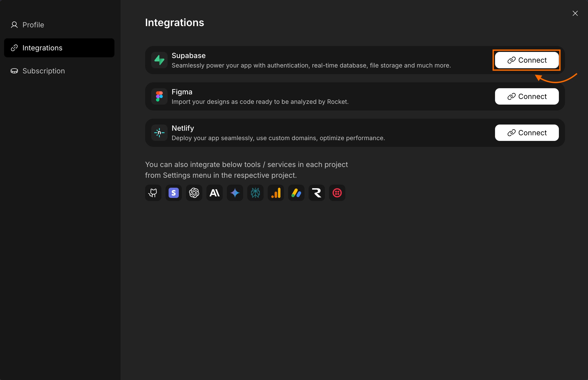588x380 pixels.
Task: Select the Resend integration icon
Action: coord(316,193)
